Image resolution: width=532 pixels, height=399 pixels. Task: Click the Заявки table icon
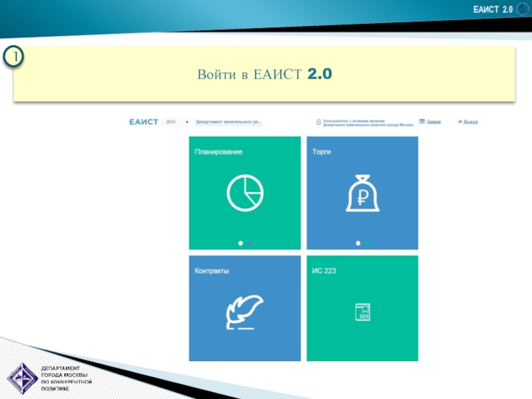(x=422, y=121)
